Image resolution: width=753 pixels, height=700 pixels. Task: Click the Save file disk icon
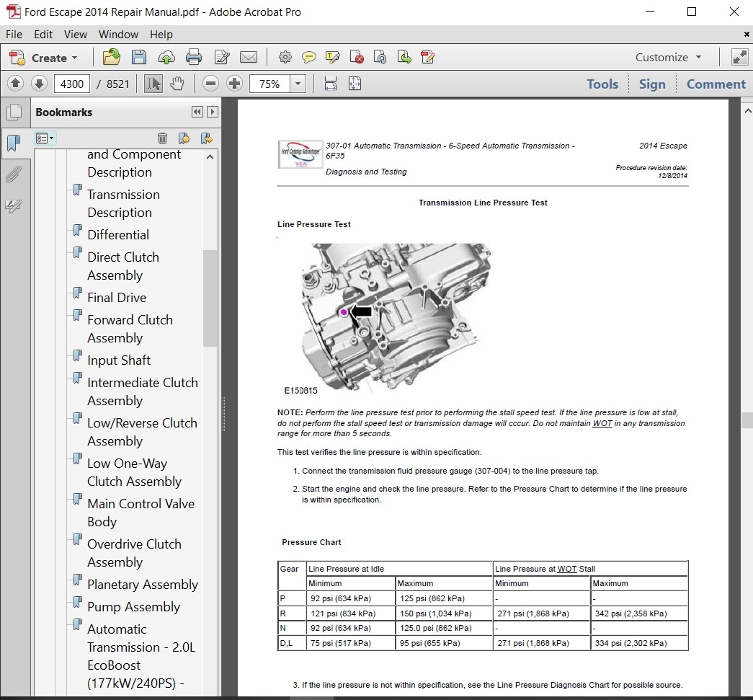(138, 58)
